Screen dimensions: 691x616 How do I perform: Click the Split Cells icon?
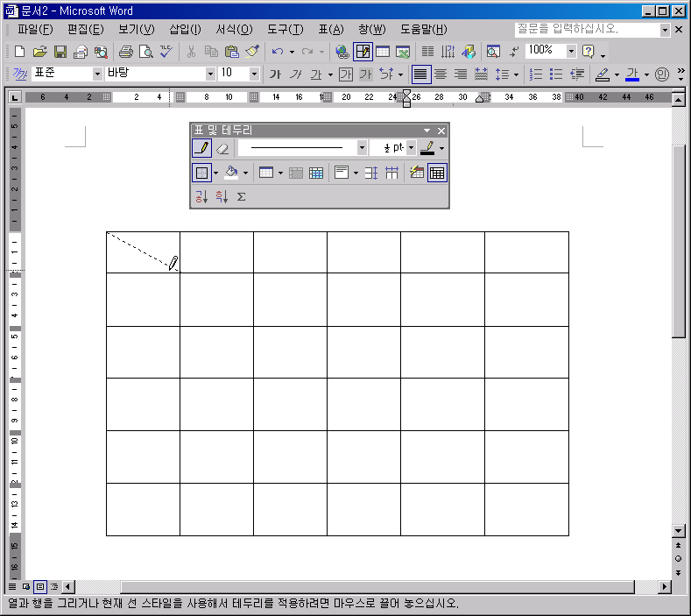(x=316, y=173)
